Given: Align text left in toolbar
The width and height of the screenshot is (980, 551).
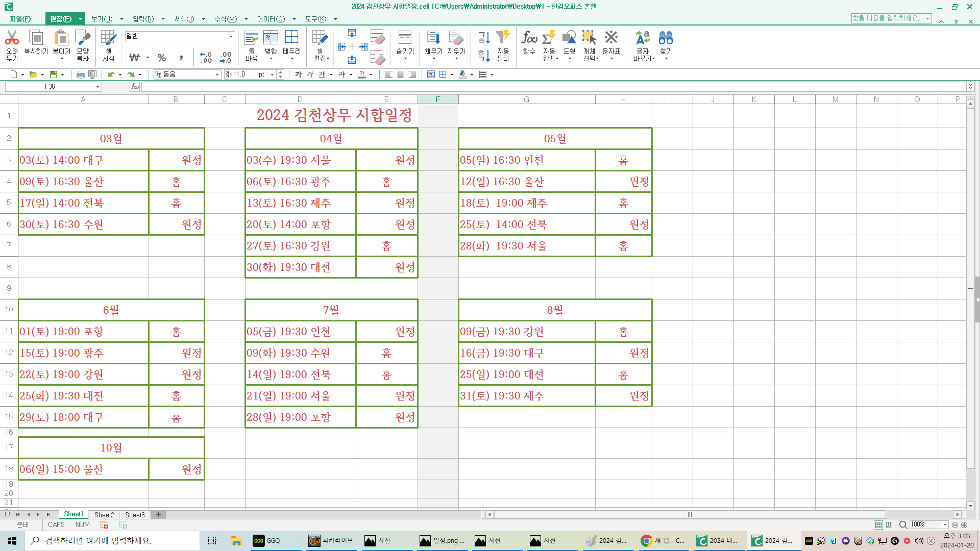Looking at the screenshot, I should 388,74.
